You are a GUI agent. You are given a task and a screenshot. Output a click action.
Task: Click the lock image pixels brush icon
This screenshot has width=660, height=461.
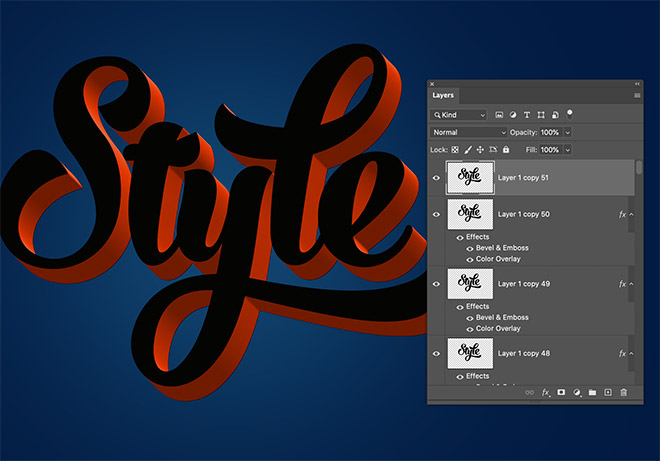click(x=467, y=149)
